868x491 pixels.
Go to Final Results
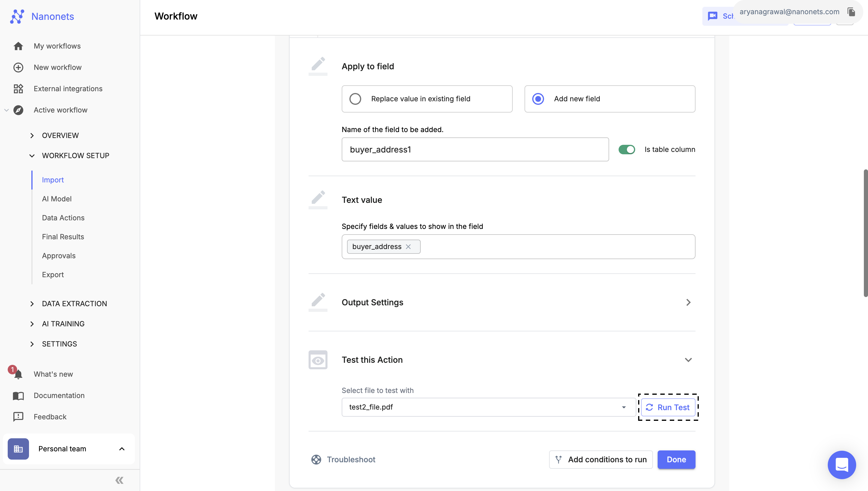[63, 237]
